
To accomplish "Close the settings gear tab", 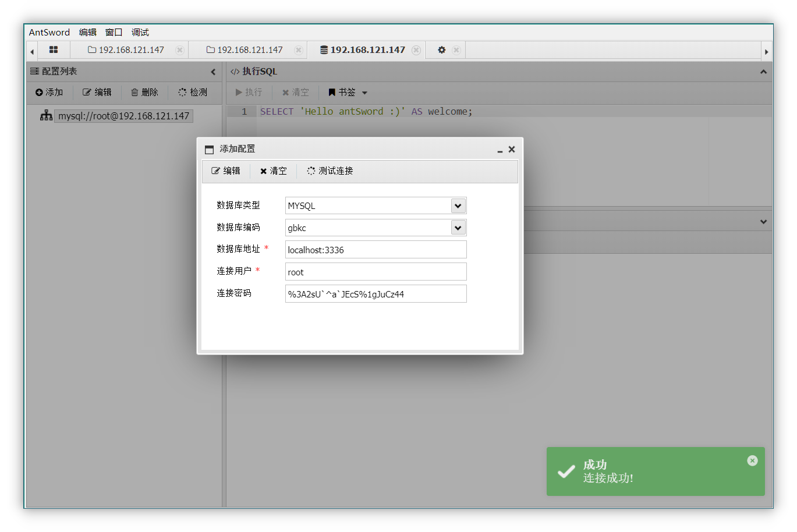I will 456,50.
